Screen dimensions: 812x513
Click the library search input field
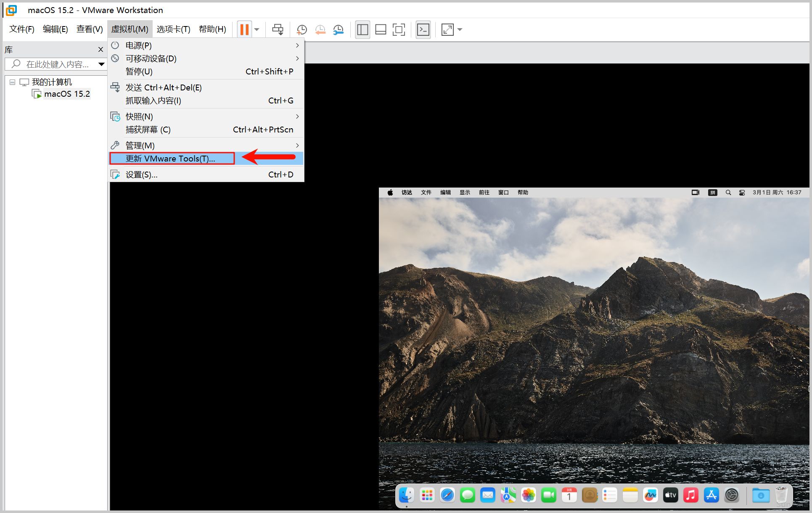coord(57,64)
